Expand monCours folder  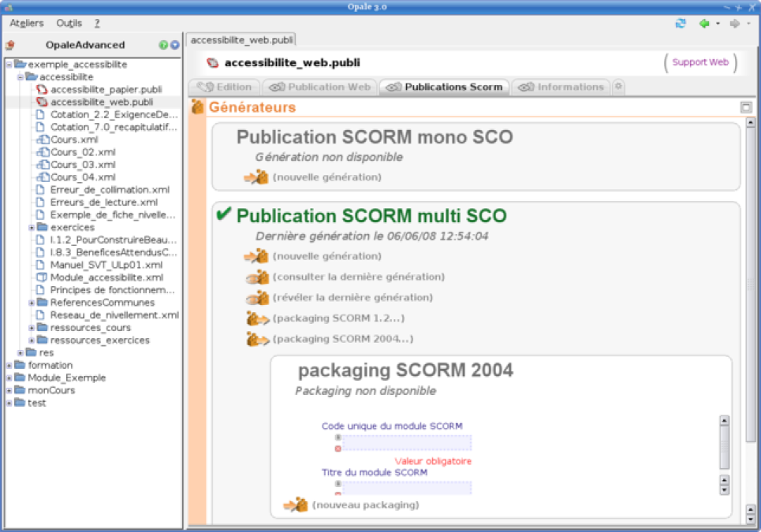pyautogui.click(x=9, y=391)
